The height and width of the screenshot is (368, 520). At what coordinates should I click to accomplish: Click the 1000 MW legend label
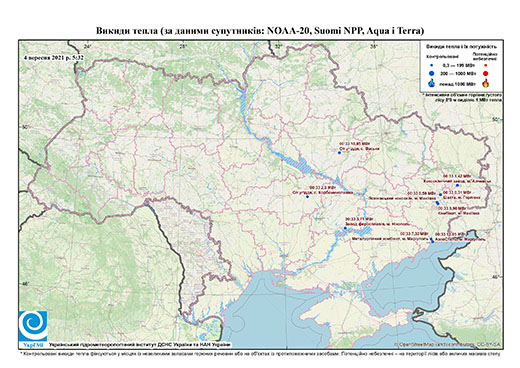pos(457,83)
